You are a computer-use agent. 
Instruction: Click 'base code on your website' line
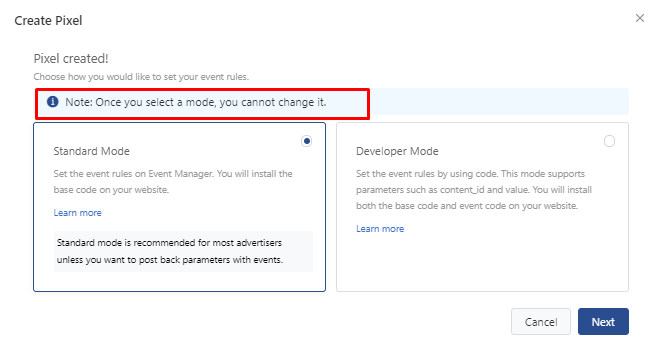[x=111, y=190]
